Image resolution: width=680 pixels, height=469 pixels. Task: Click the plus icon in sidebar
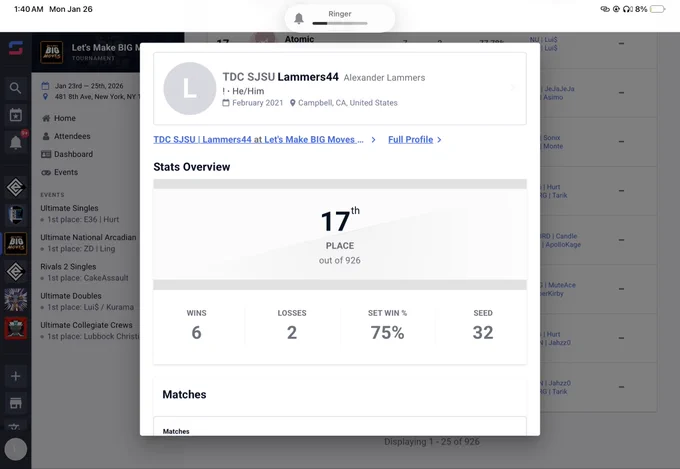pos(16,376)
